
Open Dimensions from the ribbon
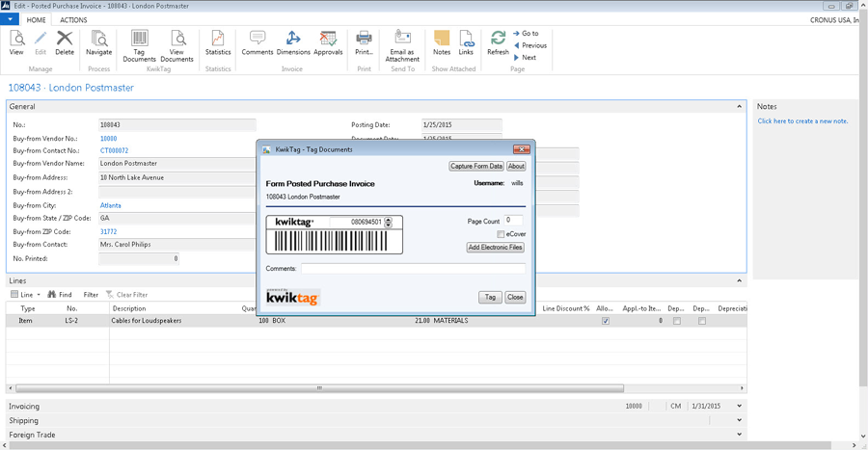point(293,42)
